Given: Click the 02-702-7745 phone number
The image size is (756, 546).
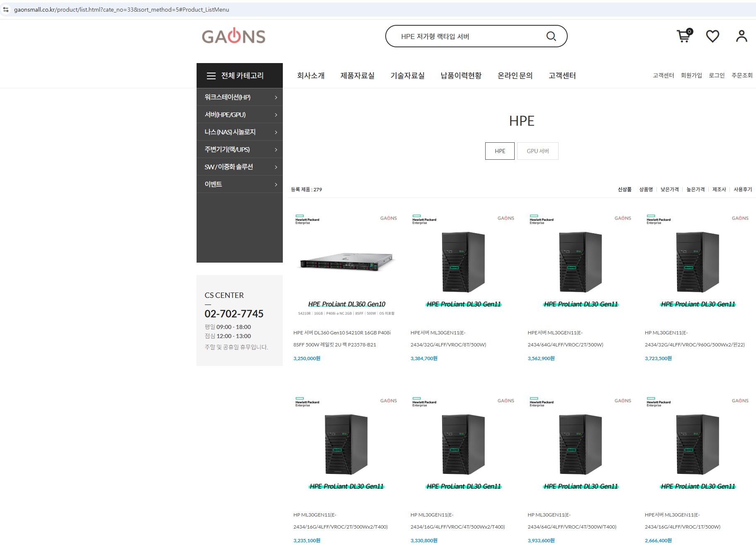Looking at the screenshot, I should click(234, 314).
